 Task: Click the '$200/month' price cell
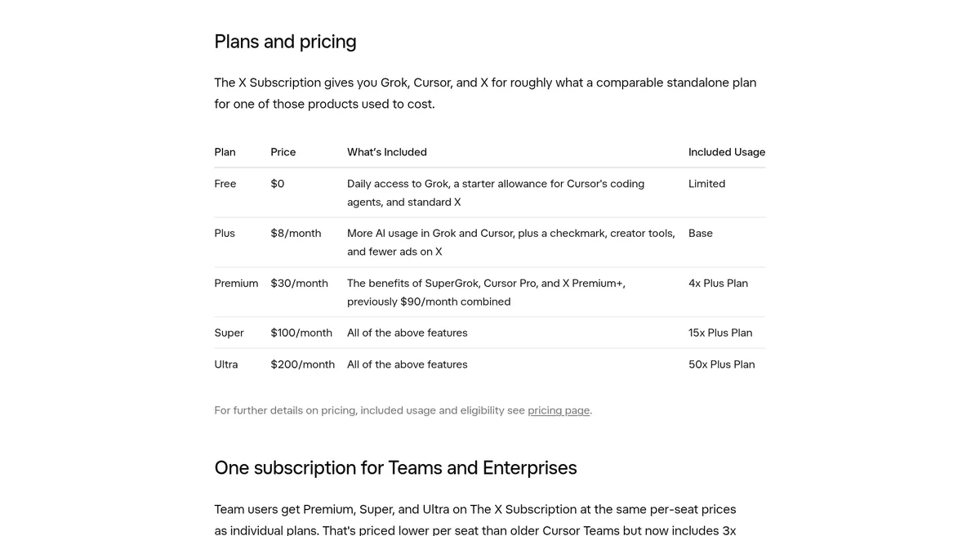303,364
